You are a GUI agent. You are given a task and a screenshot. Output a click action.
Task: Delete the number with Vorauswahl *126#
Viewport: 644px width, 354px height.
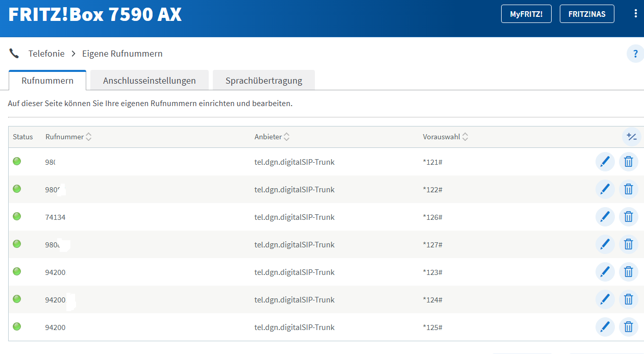click(629, 217)
